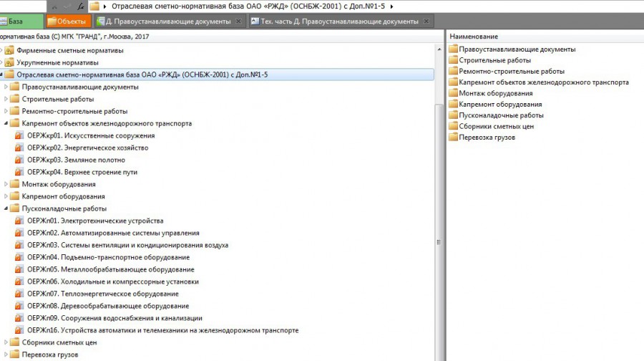Screen dimensions: 644x361
Task: Click Сборники сметных цен folder icon in right pane
Action: tap(453, 126)
